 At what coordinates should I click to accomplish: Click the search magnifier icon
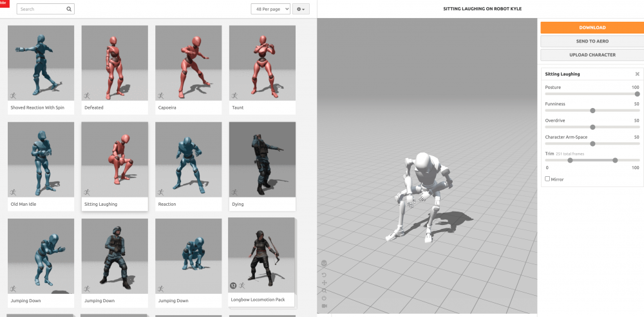coord(69,9)
